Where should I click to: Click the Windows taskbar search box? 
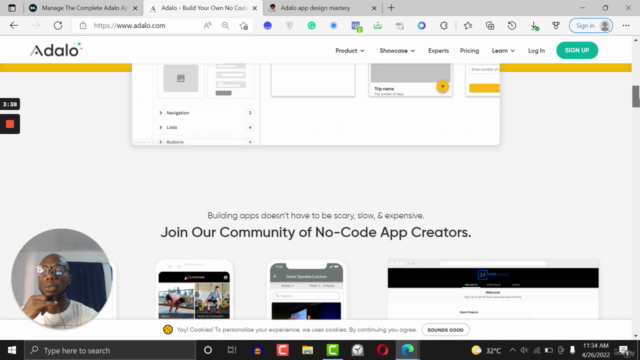[x=110, y=350]
